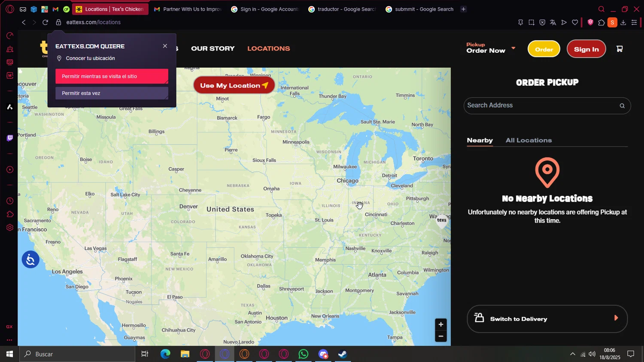This screenshot has width=644, height=362.
Task: Open the ad blocker shield icon
Action: 542,23
